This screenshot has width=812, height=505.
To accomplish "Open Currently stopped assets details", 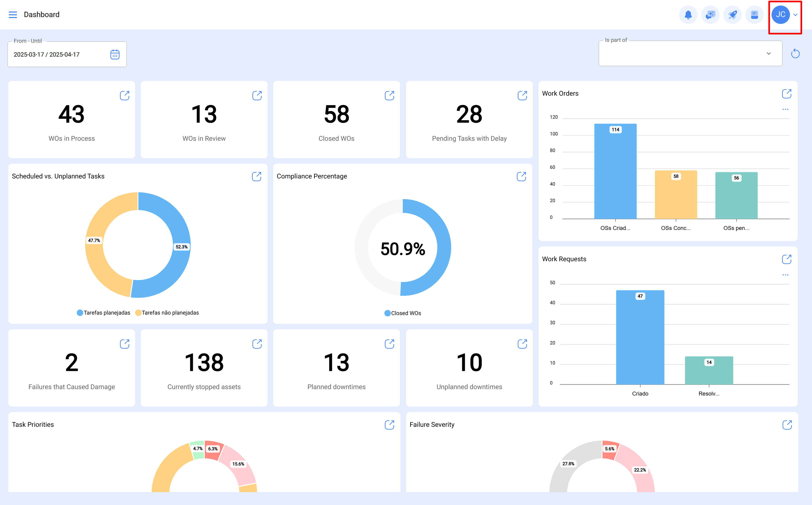I will coord(257,344).
